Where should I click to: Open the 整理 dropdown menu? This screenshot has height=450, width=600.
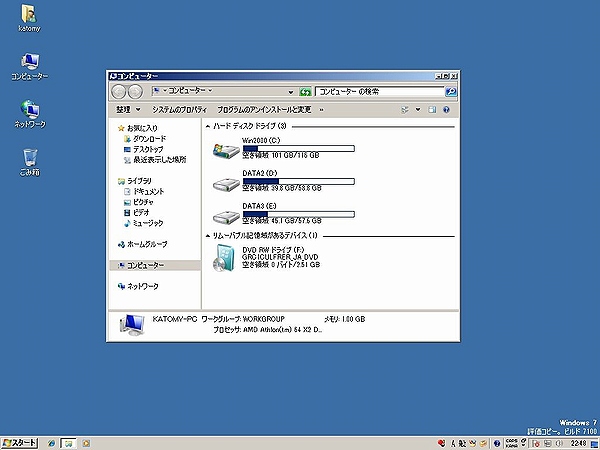tap(129, 110)
